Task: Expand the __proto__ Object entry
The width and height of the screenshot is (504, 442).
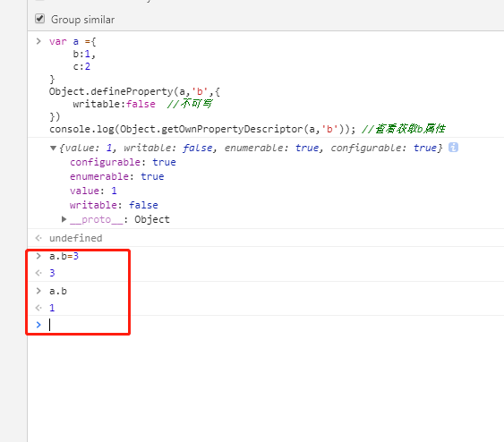Action: tap(64, 219)
